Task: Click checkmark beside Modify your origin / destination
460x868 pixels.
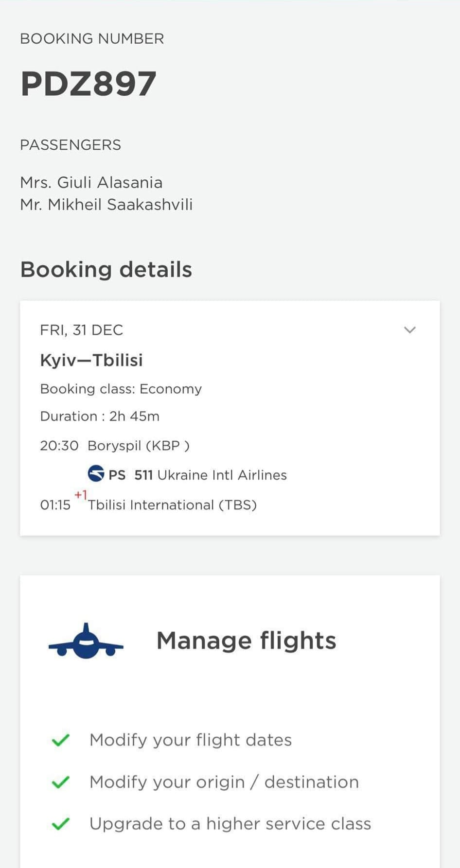Action: click(61, 782)
